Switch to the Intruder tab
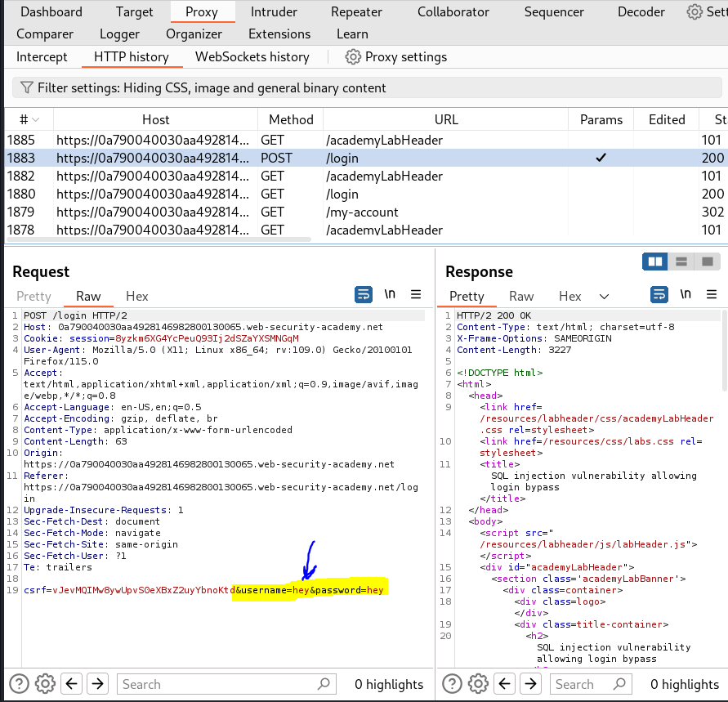728x702 pixels. click(274, 11)
